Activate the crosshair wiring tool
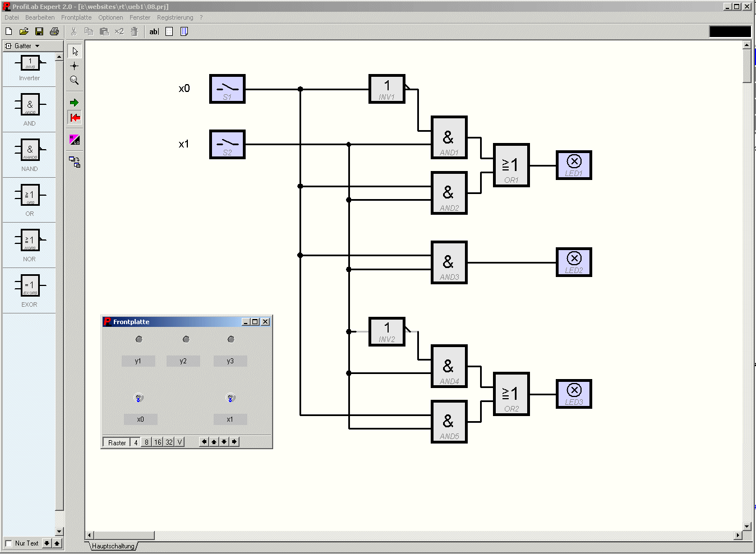Screen dimensions: 756x554 75,66
